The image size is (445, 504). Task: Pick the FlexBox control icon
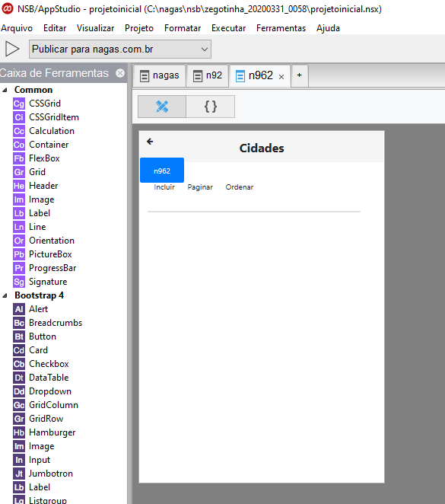click(x=18, y=158)
